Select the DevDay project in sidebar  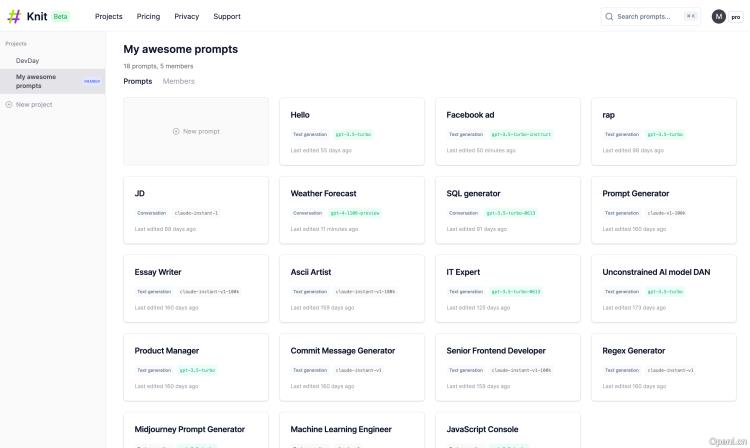click(x=27, y=60)
